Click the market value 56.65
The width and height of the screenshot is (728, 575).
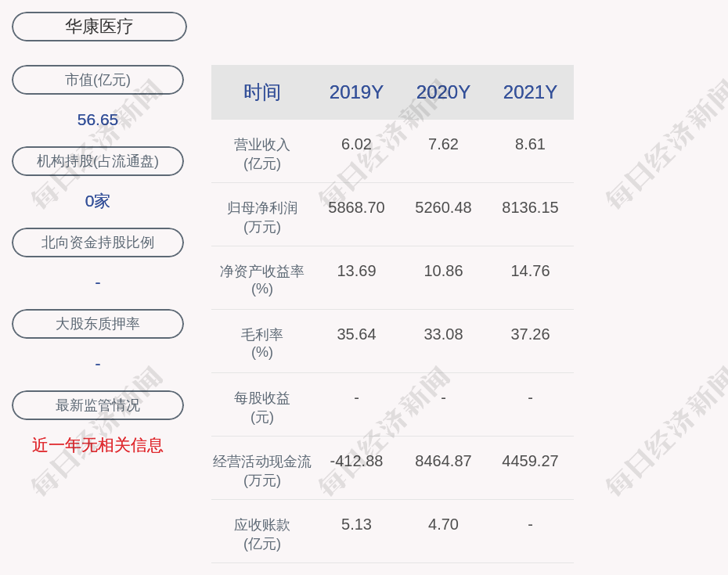pos(98,120)
